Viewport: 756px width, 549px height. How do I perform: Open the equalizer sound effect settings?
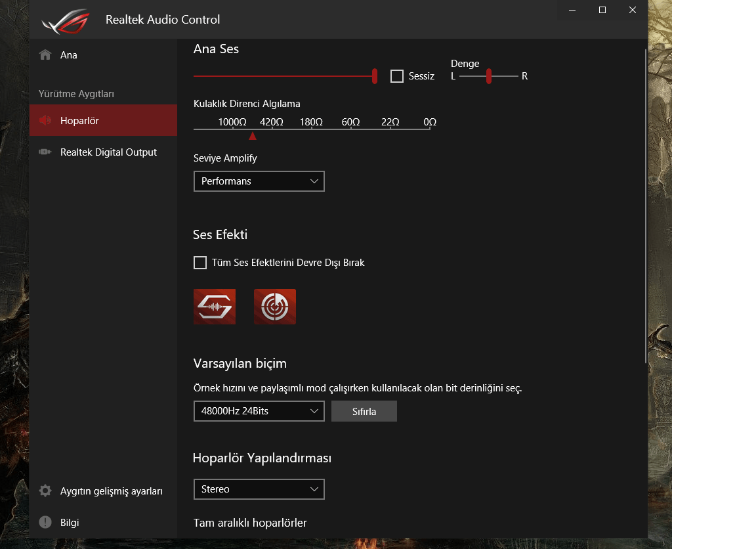tap(215, 306)
